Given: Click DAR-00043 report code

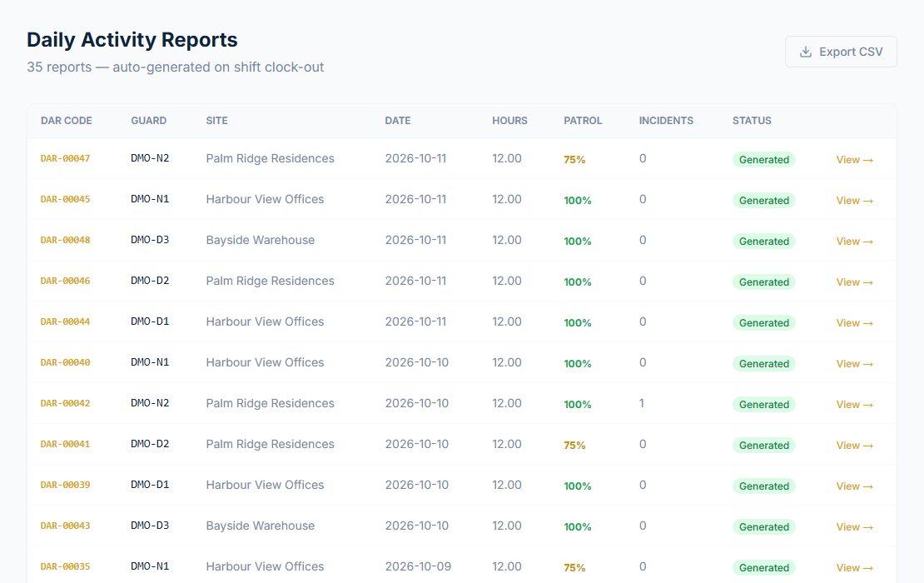Looking at the screenshot, I should tap(66, 526).
